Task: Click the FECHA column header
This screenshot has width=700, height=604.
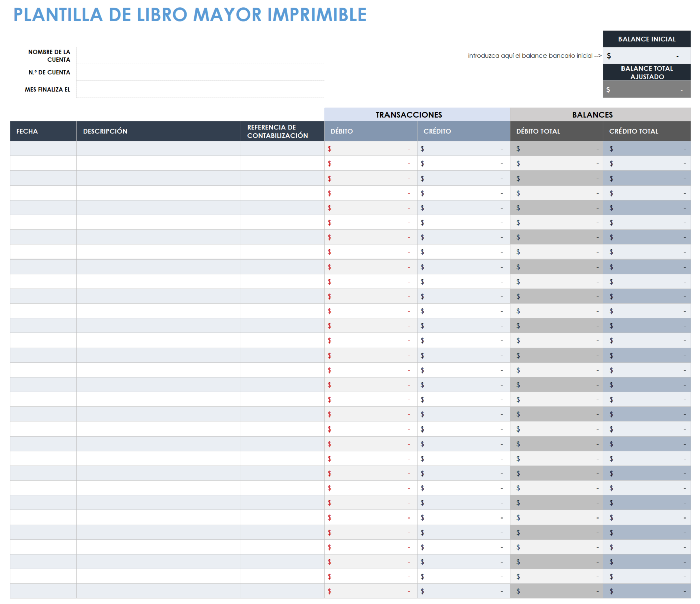Action: [x=43, y=131]
